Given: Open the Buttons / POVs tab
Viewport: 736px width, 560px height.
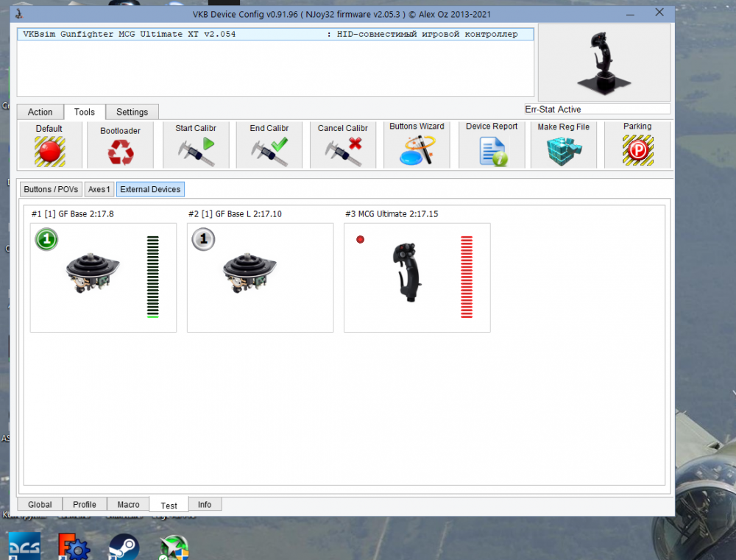Looking at the screenshot, I should [x=51, y=189].
